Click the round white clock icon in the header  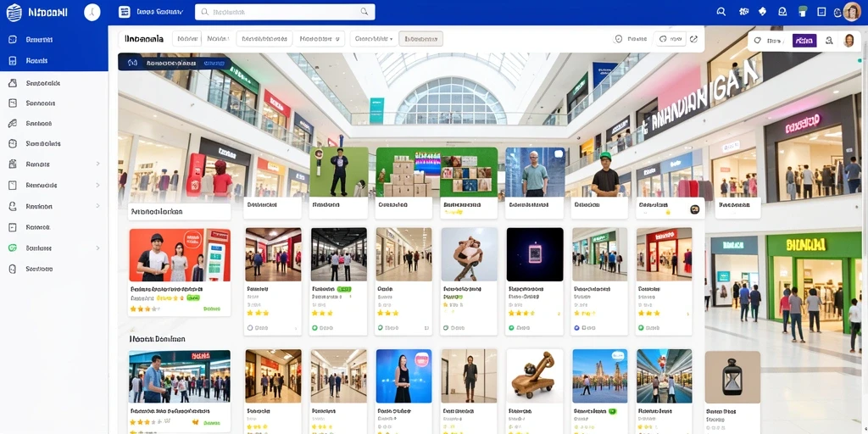[92, 12]
